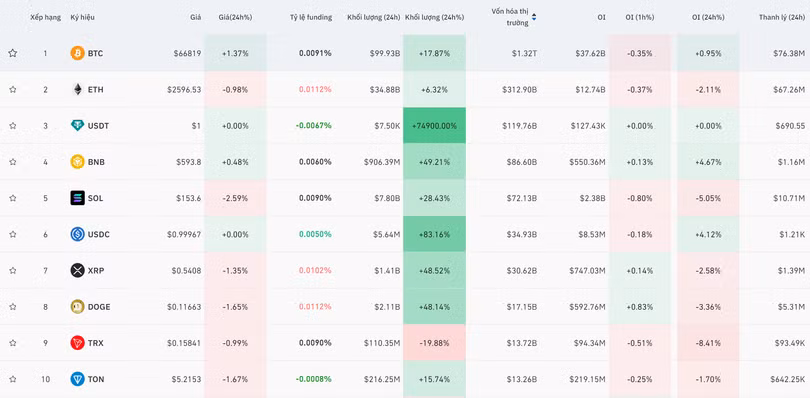Click the BNB coin icon
This screenshot has height=398, width=810.
pos(77,162)
